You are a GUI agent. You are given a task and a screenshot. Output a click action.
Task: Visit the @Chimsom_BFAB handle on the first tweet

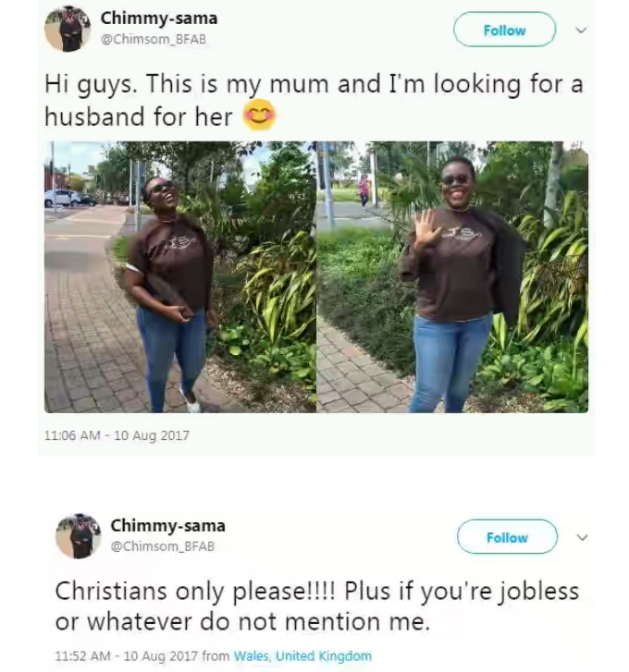click(x=154, y=39)
